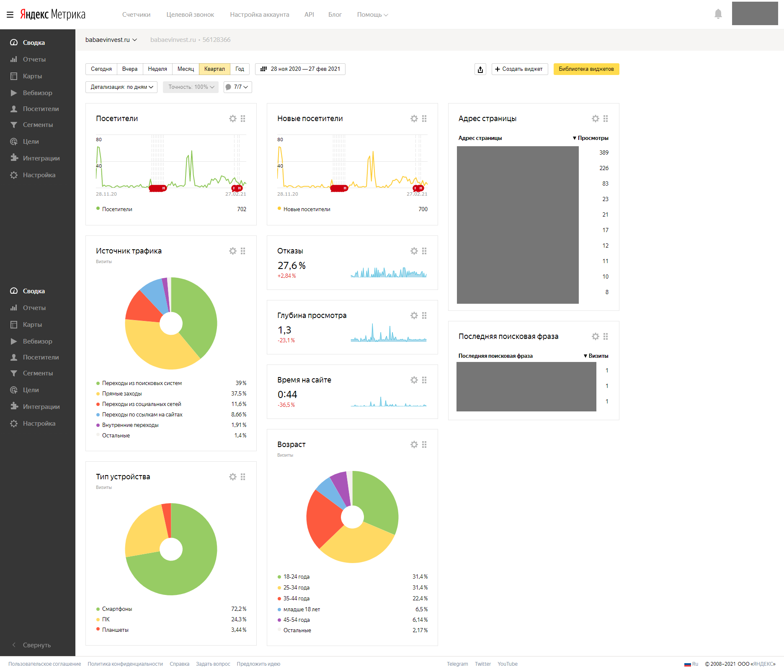Screen dimensions: 784x672
Task: Open the Telegram footer link
Action: [x=457, y=664]
